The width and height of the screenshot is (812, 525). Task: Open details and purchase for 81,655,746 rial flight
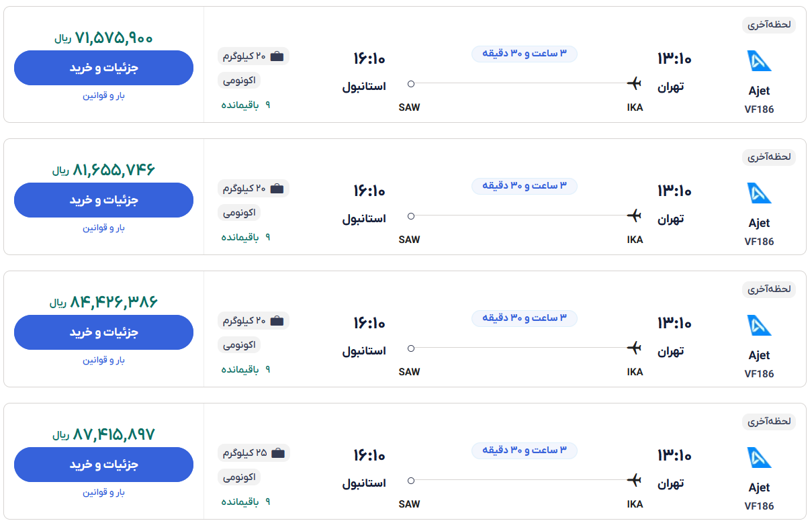coord(103,200)
